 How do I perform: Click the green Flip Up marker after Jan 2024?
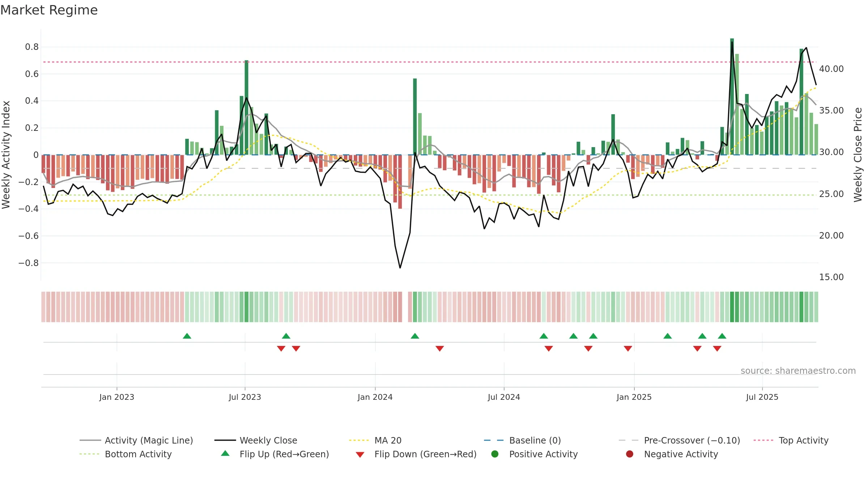tap(415, 336)
